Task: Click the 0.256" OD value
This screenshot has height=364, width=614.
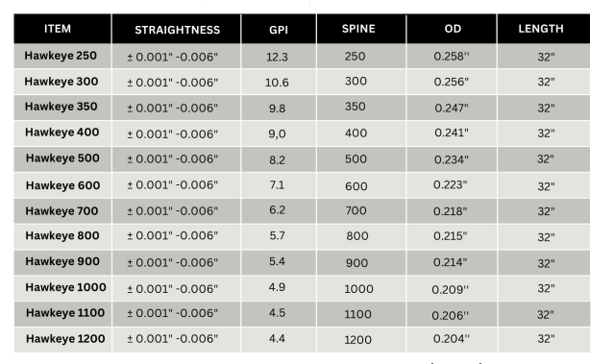Action: click(x=451, y=82)
